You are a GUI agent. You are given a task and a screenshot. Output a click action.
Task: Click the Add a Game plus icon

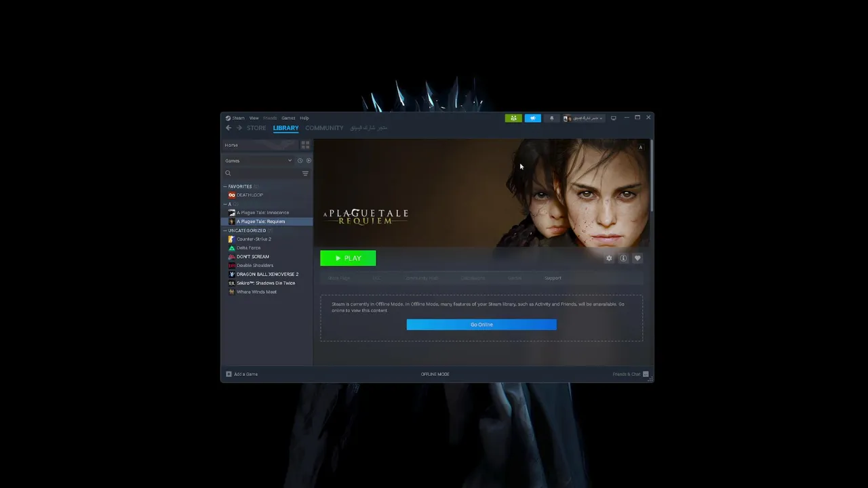pos(229,374)
